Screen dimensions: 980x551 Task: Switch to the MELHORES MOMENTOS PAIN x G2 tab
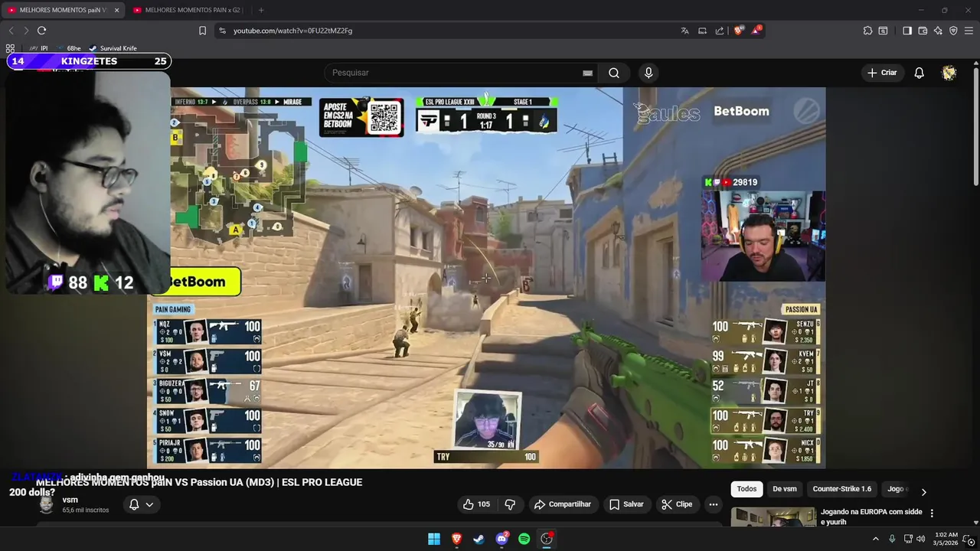coord(188,10)
